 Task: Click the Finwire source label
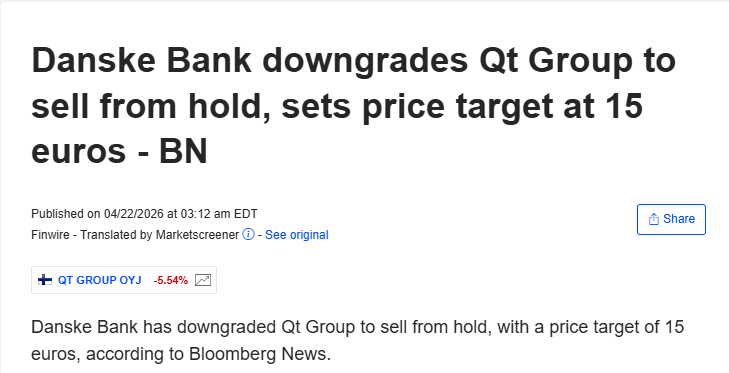pos(50,235)
